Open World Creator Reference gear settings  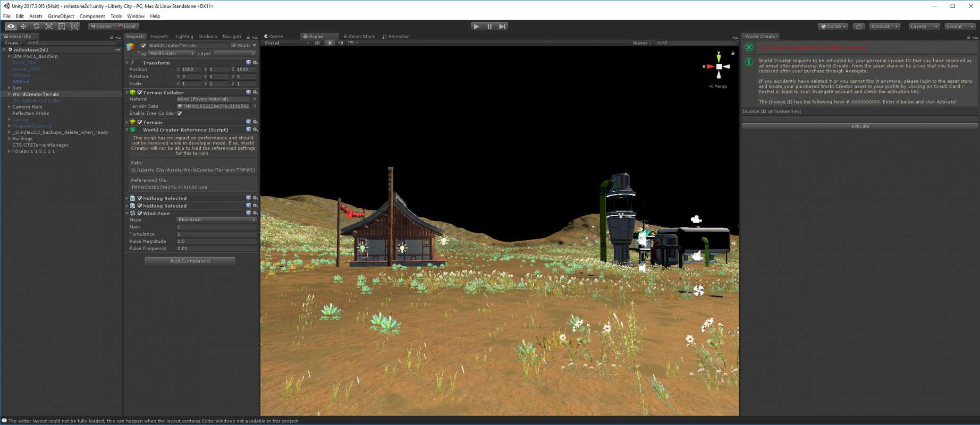[255, 129]
